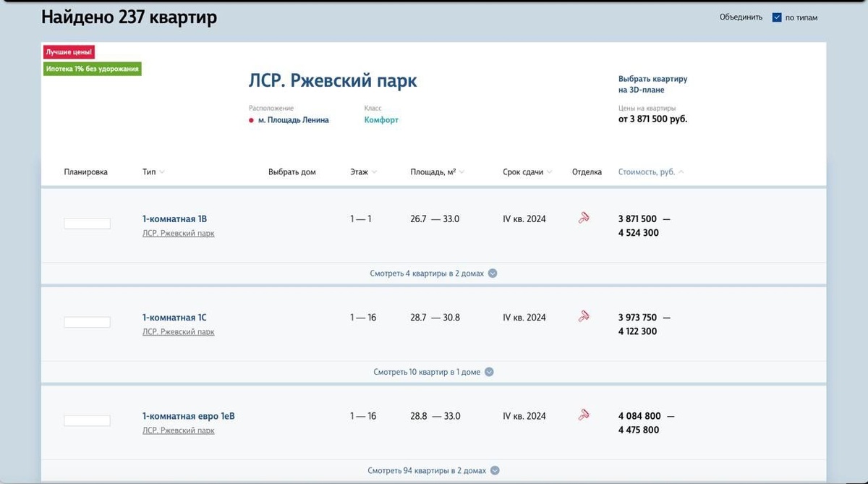
Task: Open the Тип column dropdown
Action: tap(153, 172)
